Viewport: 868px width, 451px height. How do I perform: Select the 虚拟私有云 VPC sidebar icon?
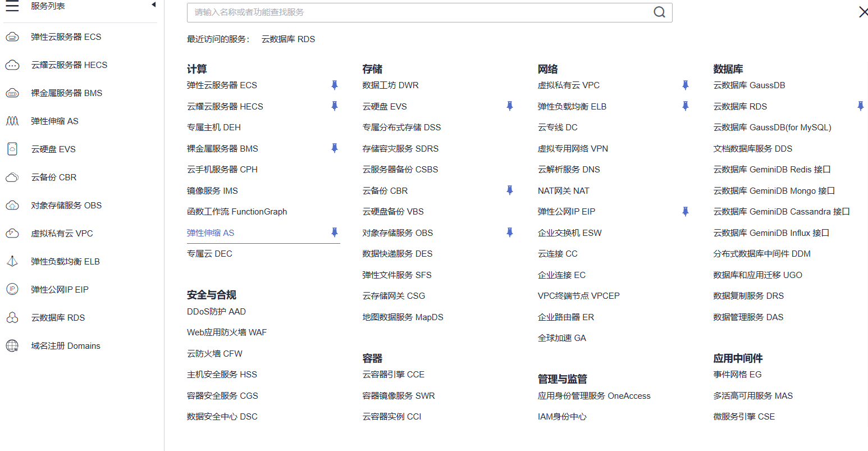tap(13, 233)
